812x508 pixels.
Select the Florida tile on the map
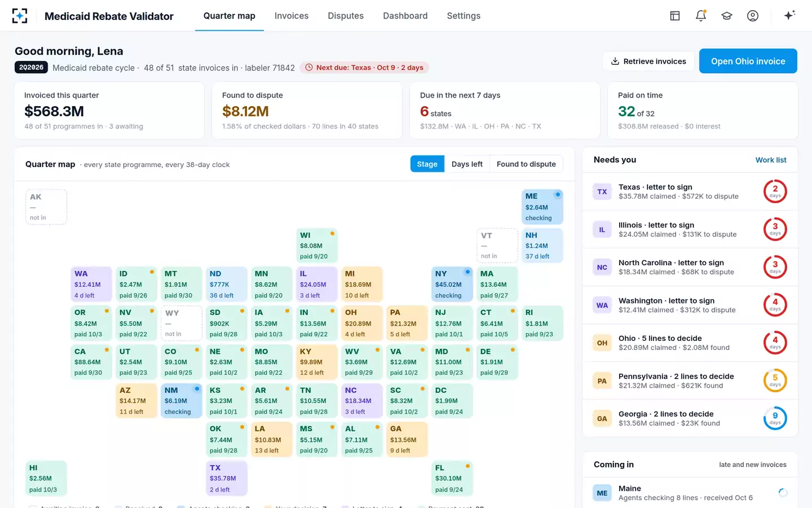tap(452, 478)
